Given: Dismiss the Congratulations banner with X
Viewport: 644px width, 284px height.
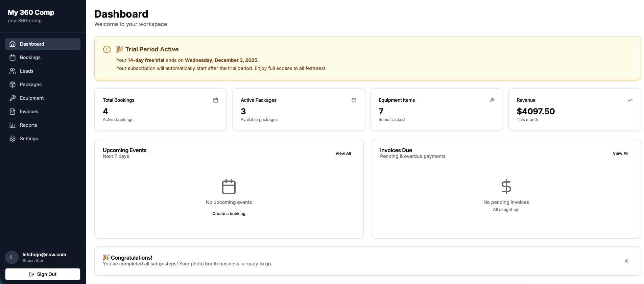Looking at the screenshot, I should click(x=626, y=261).
